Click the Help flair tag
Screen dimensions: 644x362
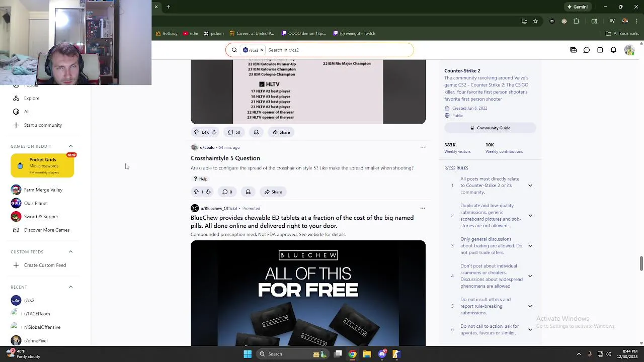[x=200, y=179]
